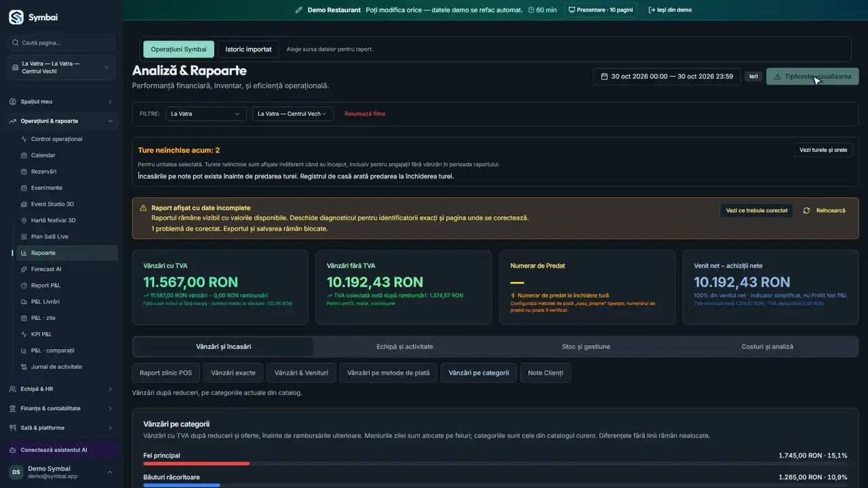Click the Tipărește vizualizarea button

812,77
